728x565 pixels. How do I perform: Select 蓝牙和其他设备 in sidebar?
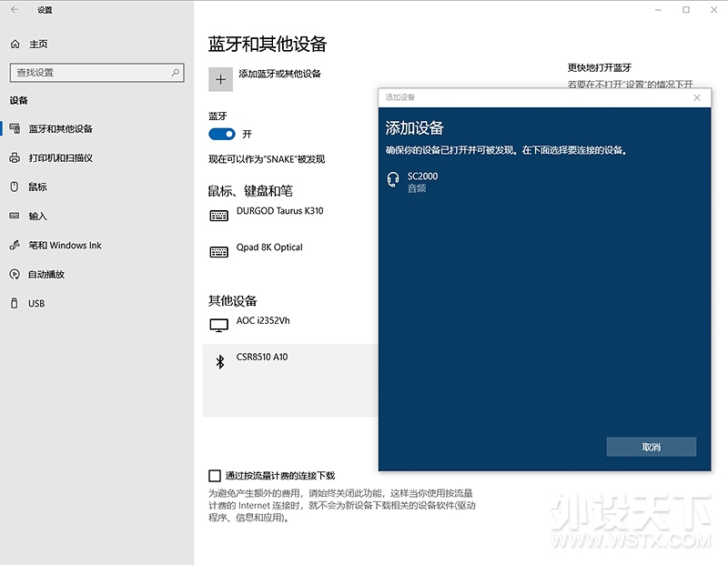(x=60, y=128)
